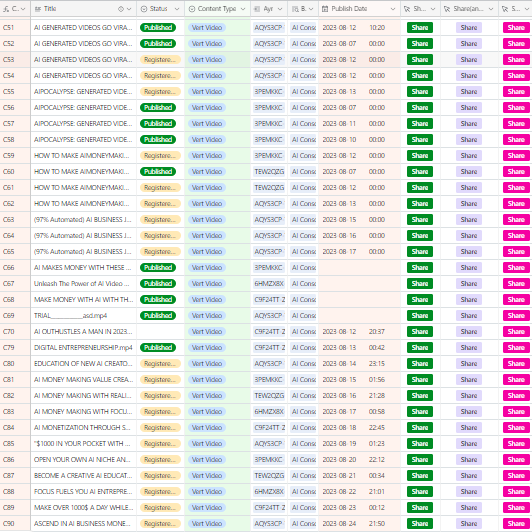
Task: Click the pink Share button in row C60
Action: point(516,172)
